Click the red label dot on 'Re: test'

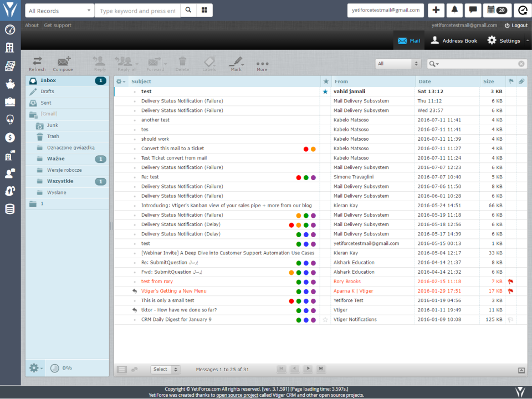tap(299, 177)
